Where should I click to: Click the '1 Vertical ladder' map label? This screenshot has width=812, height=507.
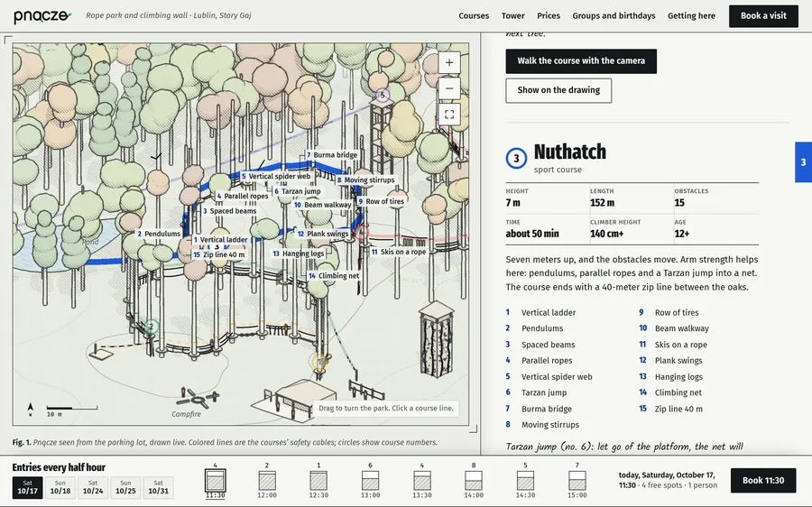pyautogui.click(x=221, y=240)
